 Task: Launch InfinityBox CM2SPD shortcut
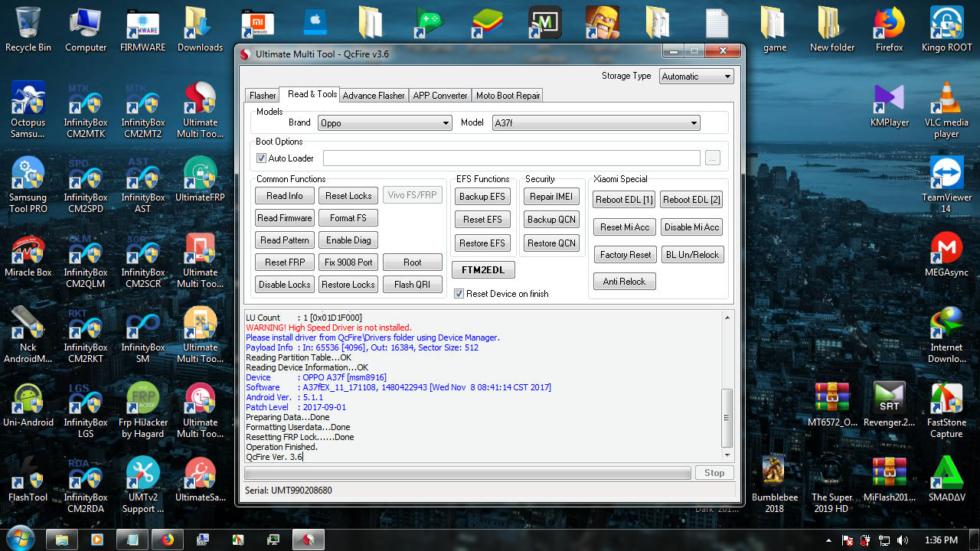coord(86,185)
